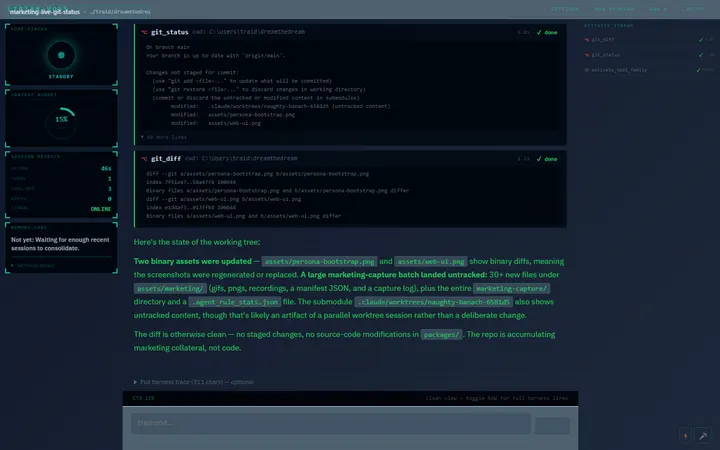Click the marketing-capture/ code chip

click(512, 289)
